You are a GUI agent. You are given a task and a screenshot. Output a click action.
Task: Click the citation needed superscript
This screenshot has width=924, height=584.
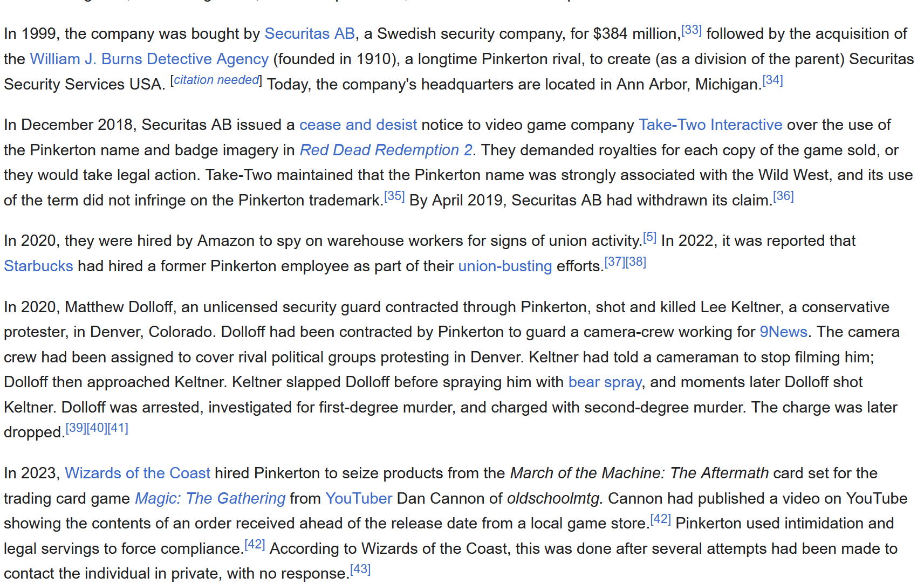pos(216,80)
